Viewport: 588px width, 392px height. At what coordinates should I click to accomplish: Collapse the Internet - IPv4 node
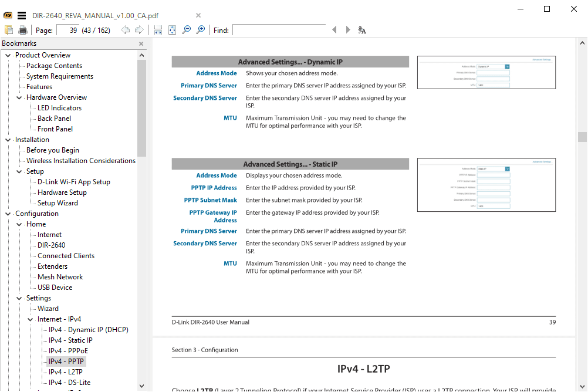(31, 319)
